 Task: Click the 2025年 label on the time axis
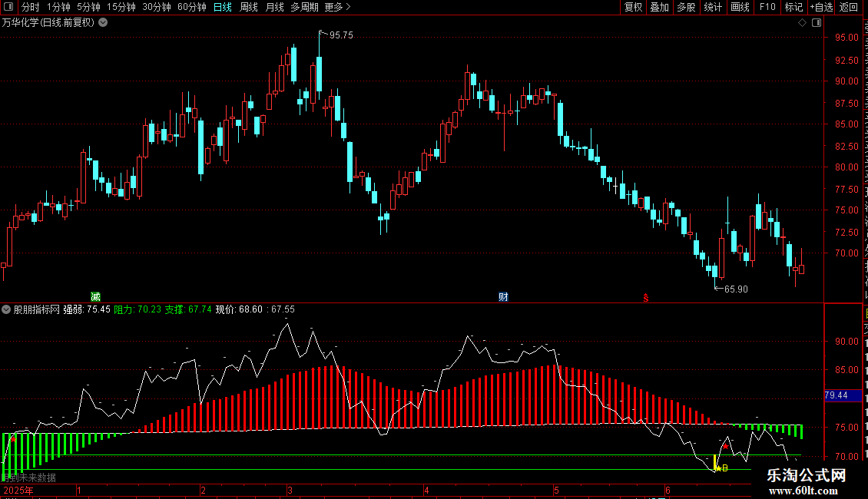18,490
